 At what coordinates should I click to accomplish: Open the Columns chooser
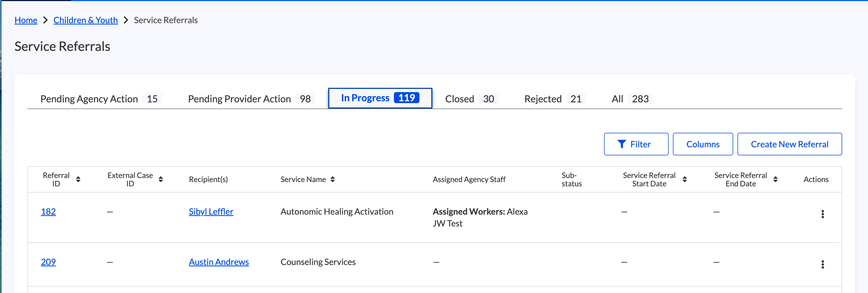coord(703,144)
